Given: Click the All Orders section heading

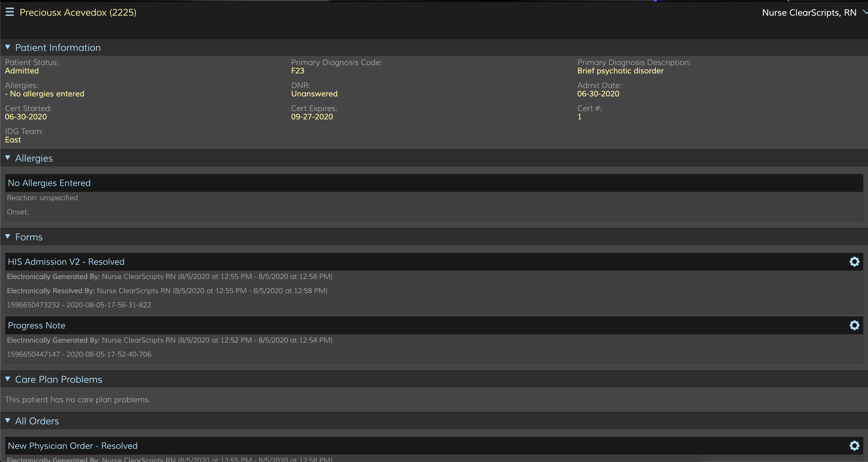Looking at the screenshot, I should (x=37, y=421).
